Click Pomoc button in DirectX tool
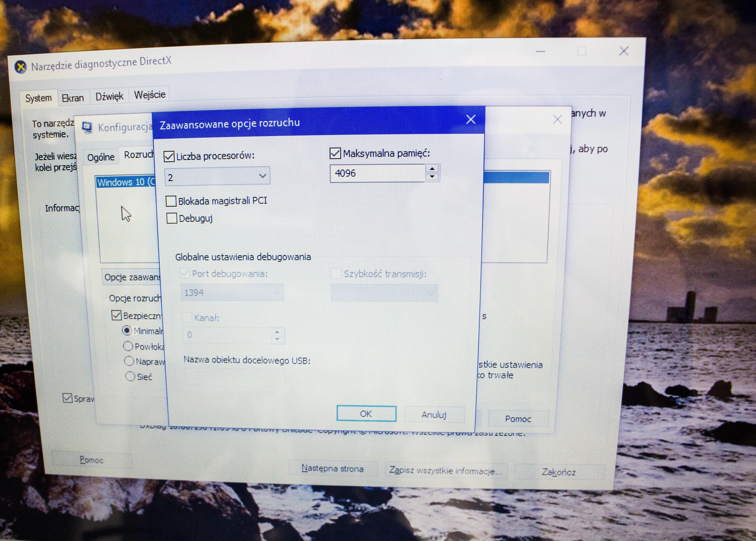Screen dimensions: 756x541 pyautogui.click(x=92, y=460)
